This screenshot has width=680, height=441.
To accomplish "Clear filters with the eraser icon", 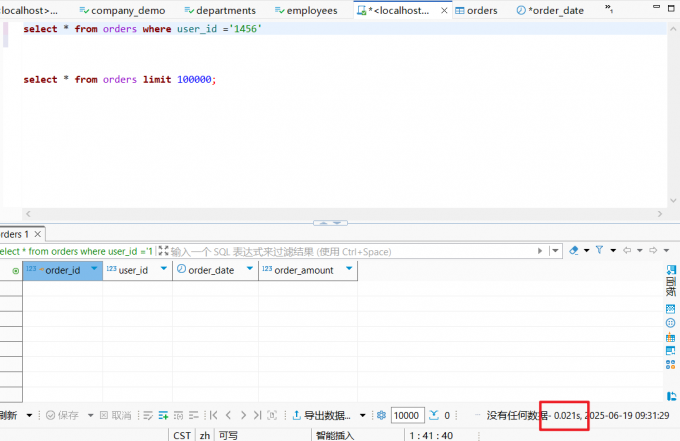I will coord(574,250).
